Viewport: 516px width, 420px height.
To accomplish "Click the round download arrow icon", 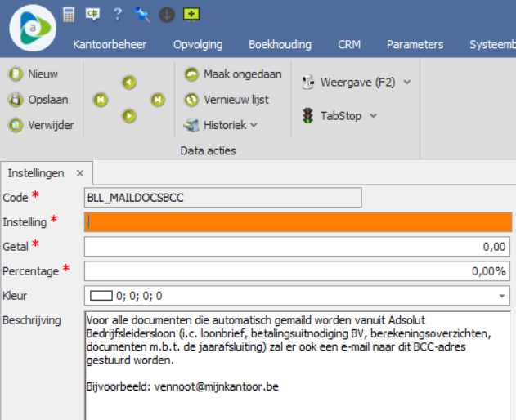I will pyautogui.click(x=167, y=15).
